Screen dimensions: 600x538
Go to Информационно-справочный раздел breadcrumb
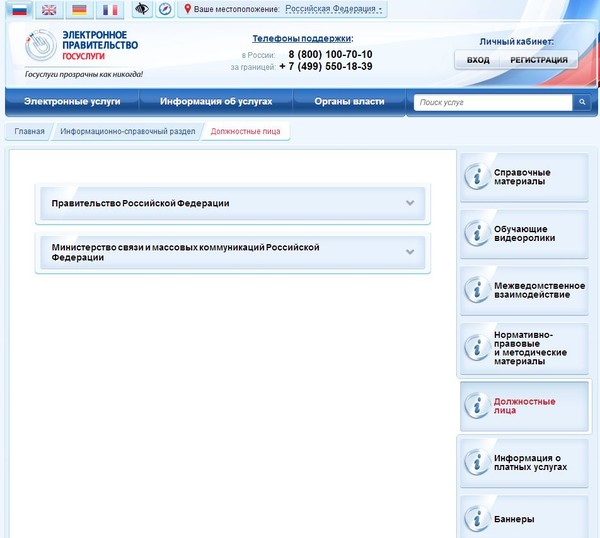pos(128,131)
